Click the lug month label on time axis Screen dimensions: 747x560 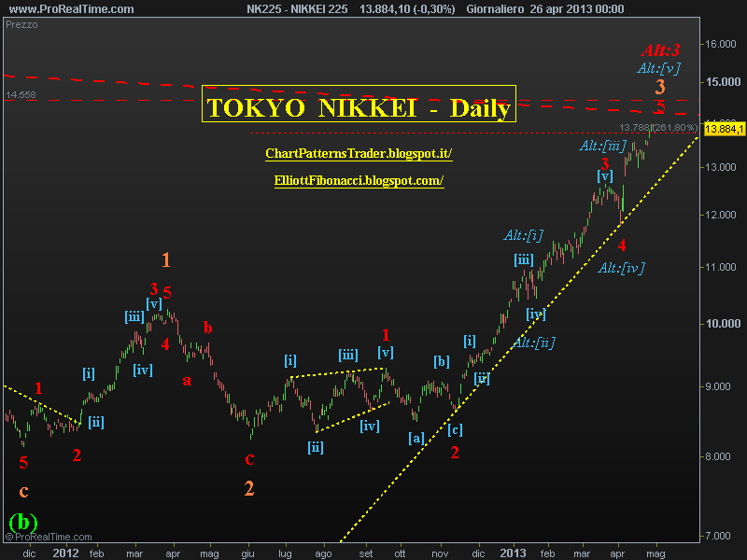(x=285, y=553)
